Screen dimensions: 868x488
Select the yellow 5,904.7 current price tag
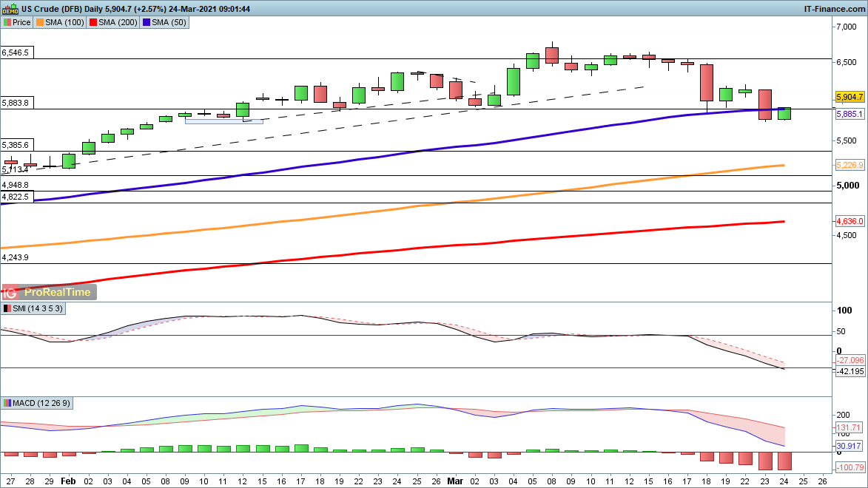(x=850, y=97)
